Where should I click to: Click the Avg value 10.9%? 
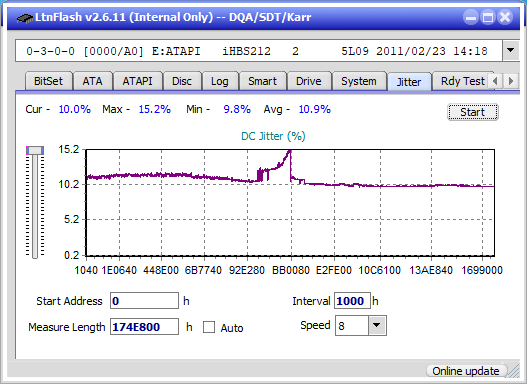click(315, 109)
